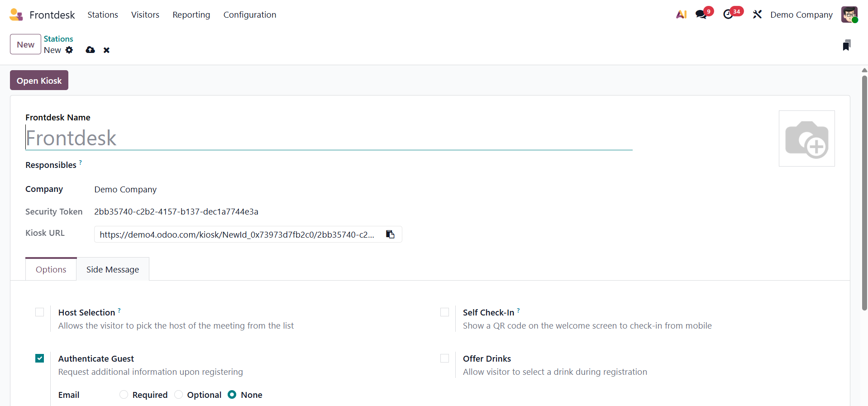Image resolution: width=868 pixels, height=406 pixels.
Task: Save record manually with cloud icon
Action: [91, 50]
